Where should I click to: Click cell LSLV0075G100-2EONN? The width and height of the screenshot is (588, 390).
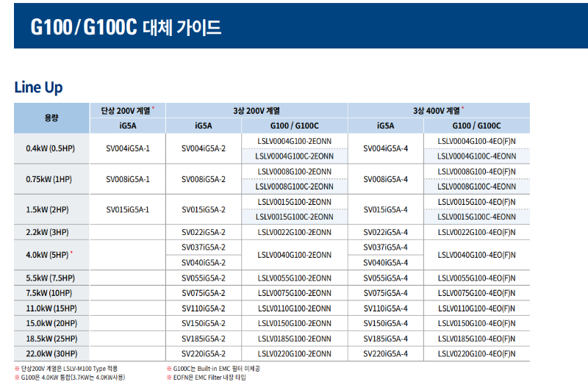pyautogui.click(x=295, y=293)
